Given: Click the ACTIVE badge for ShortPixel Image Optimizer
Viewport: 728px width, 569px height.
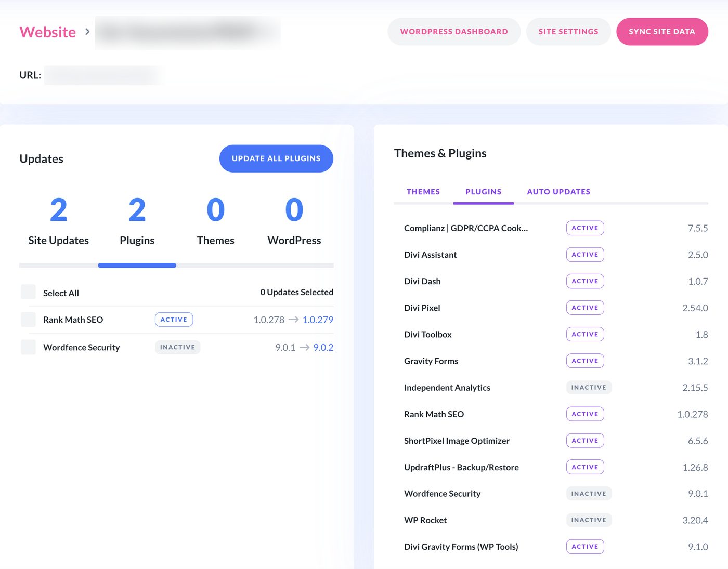Looking at the screenshot, I should pyautogui.click(x=585, y=441).
